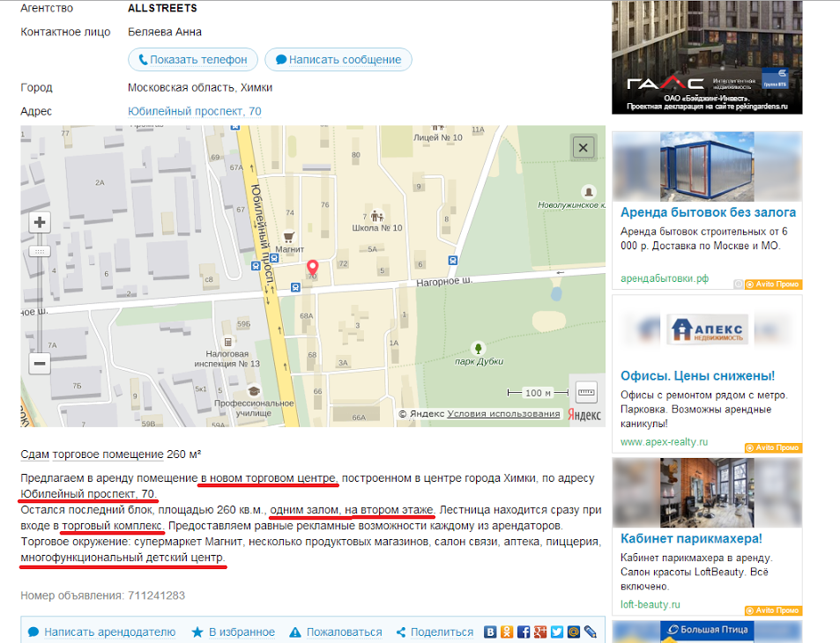
Task: Visit the loft-beauty.ru ad link
Action: click(x=650, y=604)
